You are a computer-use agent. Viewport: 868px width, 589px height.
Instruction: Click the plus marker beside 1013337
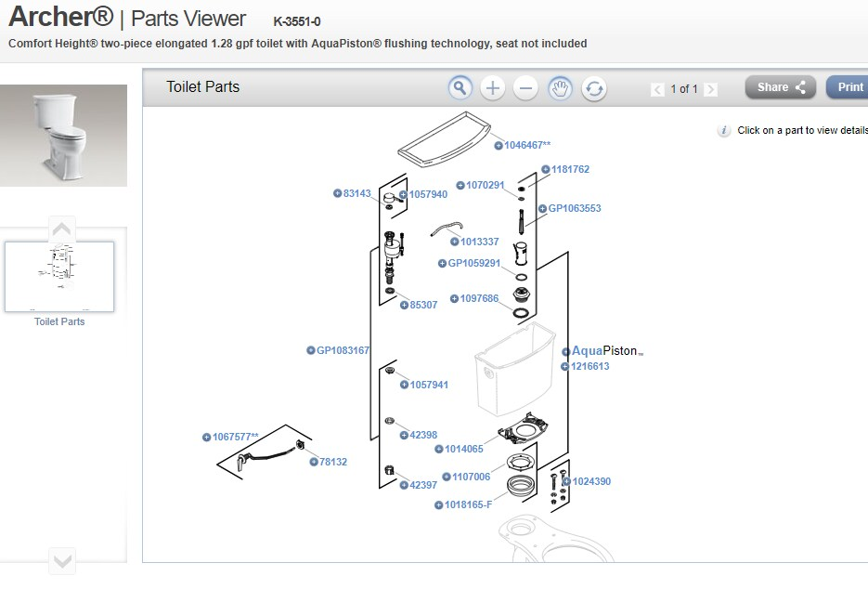pos(455,242)
